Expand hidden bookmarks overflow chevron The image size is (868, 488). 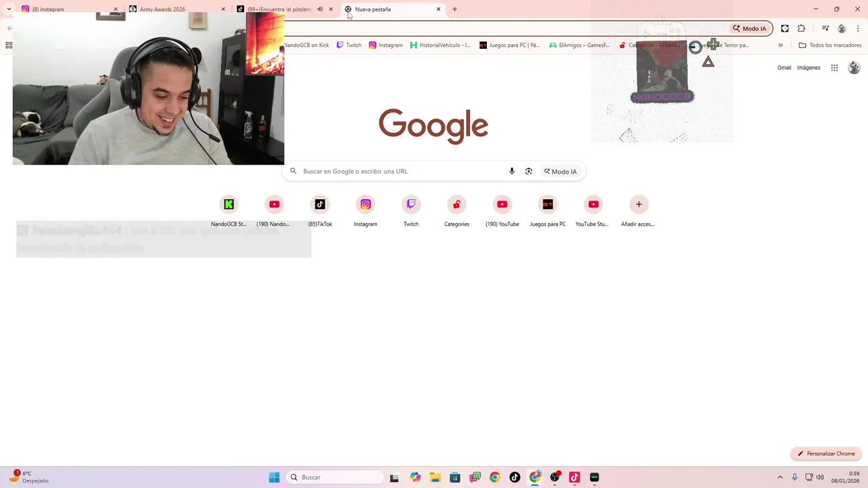point(781,45)
